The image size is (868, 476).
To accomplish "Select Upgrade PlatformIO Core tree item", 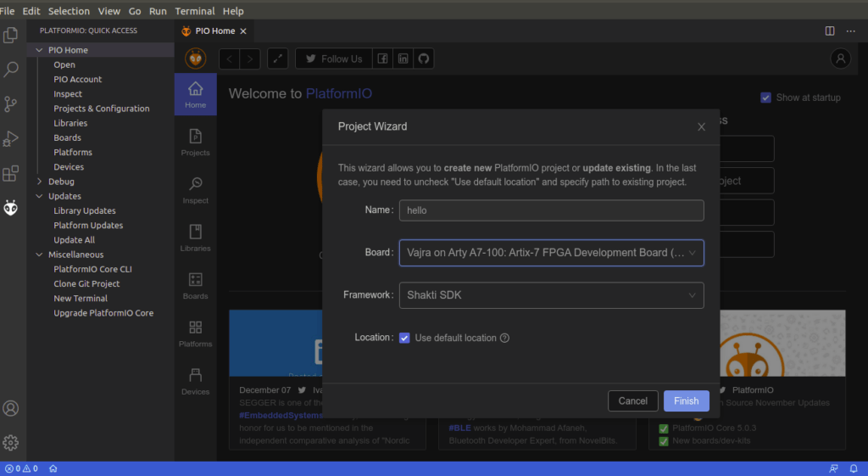I will pyautogui.click(x=103, y=313).
